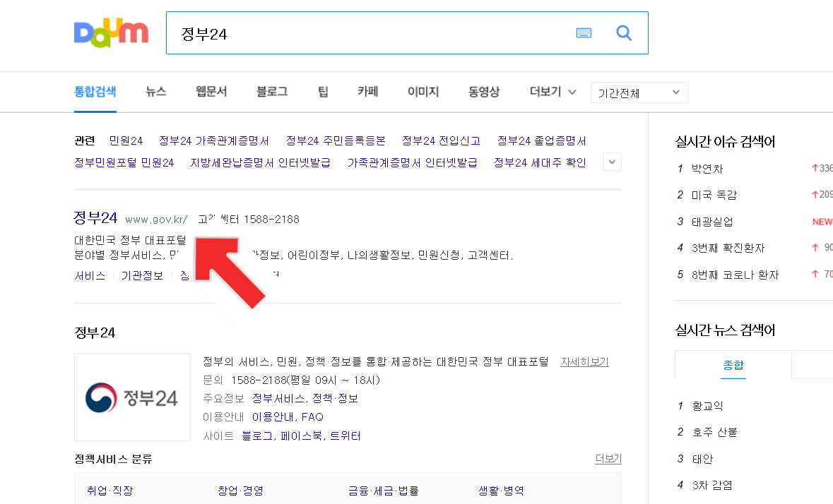Select the 취업·직장 category

click(x=110, y=490)
